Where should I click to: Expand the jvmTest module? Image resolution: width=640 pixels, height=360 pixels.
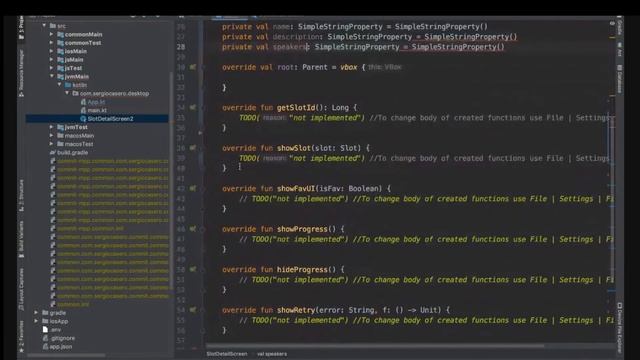click(51, 127)
